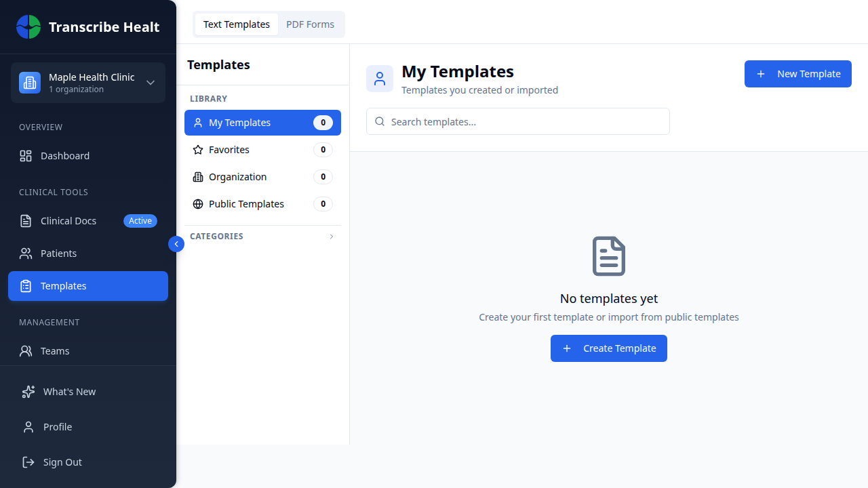
Task: Click the Organization building icon
Action: pyautogui.click(x=198, y=176)
